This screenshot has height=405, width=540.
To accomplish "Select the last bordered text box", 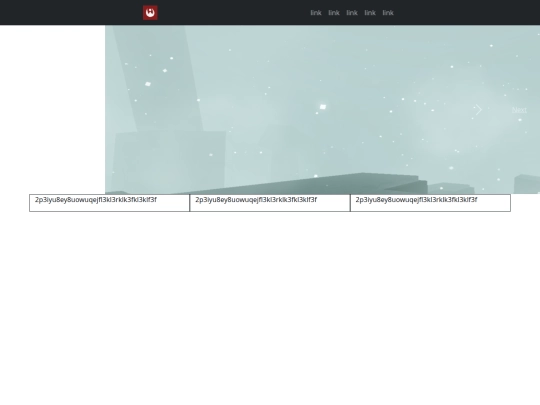I will point(430,203).
